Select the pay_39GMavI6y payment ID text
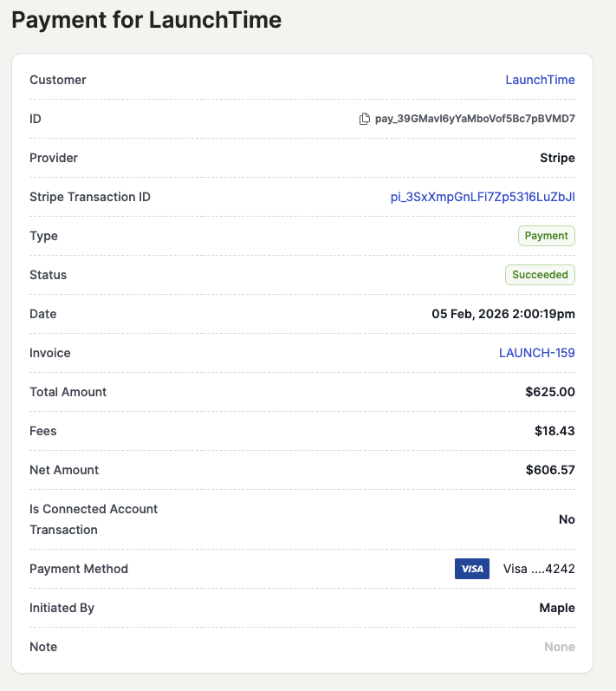Viewport: 616px width, 691px height. (x=475, y=119)
